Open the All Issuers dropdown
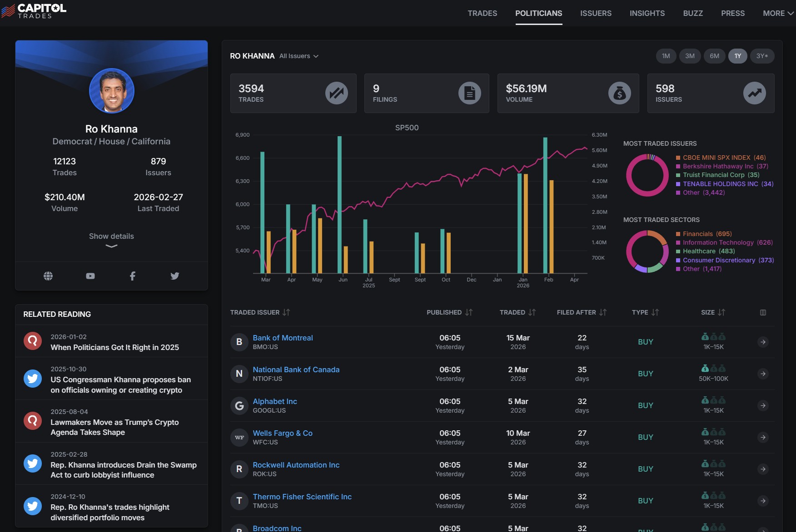The image size is (796, 532). (x=299, y=56)
